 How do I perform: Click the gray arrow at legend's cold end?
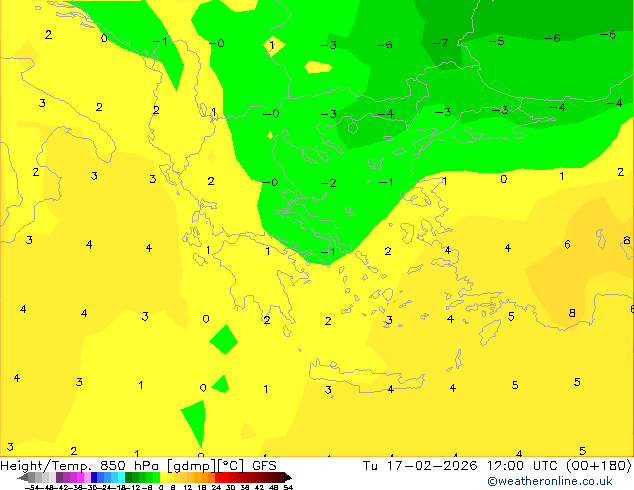click(23, 477)
